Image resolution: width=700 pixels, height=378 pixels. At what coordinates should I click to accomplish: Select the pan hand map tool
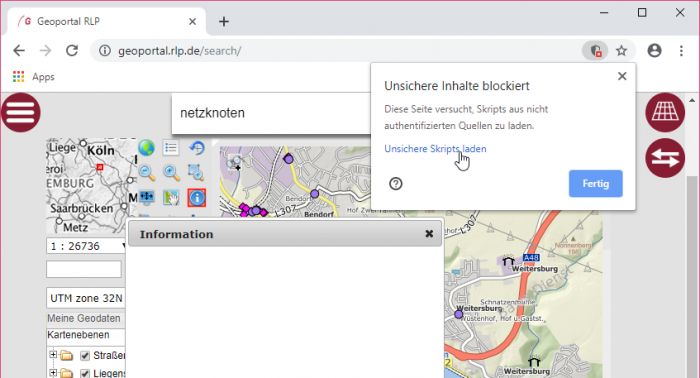[x=171, y=197]
